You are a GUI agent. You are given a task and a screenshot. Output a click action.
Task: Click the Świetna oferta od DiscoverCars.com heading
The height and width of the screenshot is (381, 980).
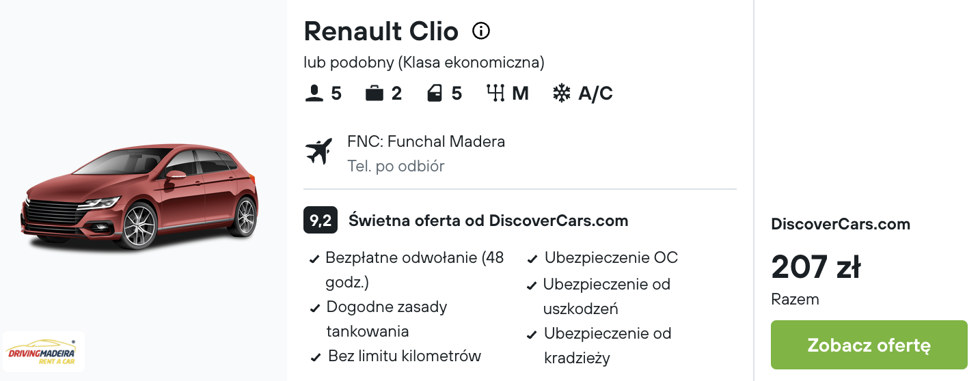[488, 221]
